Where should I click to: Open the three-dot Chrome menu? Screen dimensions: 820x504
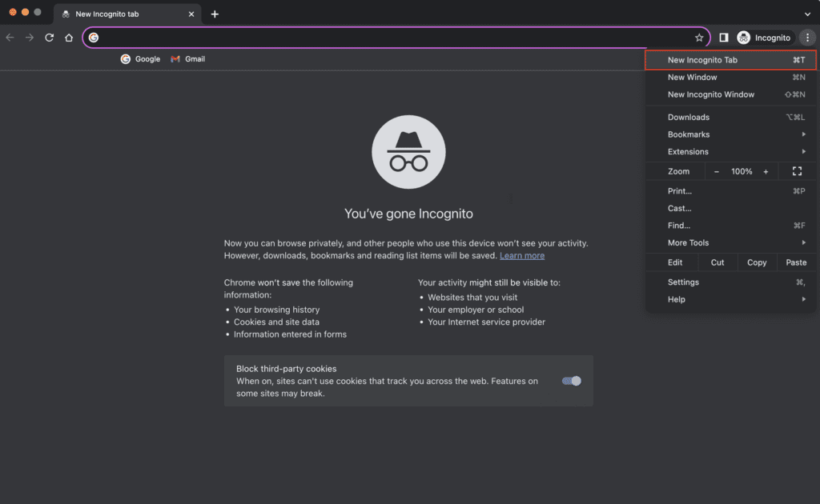[807, 38]
